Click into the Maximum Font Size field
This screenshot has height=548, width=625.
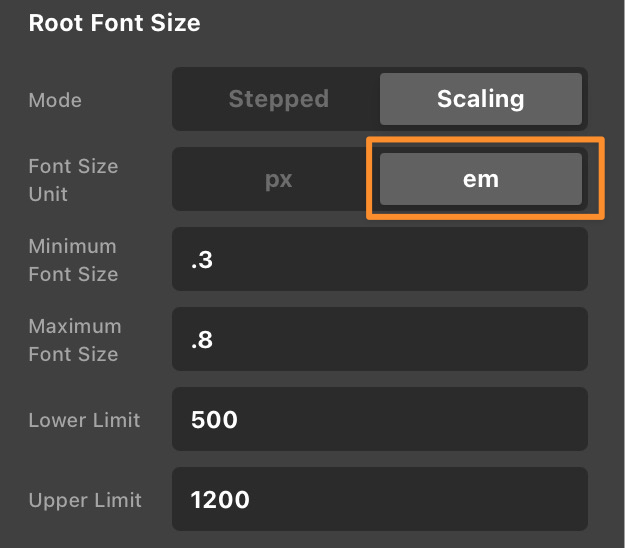[380, 339]
